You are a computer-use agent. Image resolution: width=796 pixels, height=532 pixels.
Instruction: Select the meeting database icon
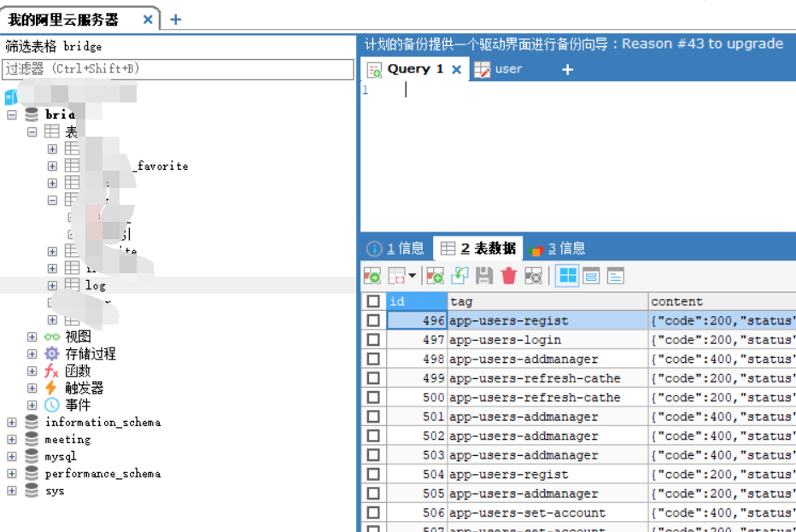[32, 440]
